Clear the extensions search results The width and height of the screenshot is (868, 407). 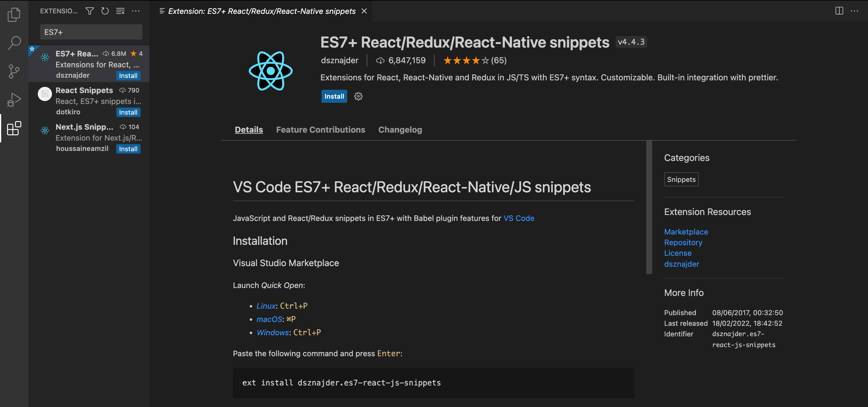click(120, 11)
